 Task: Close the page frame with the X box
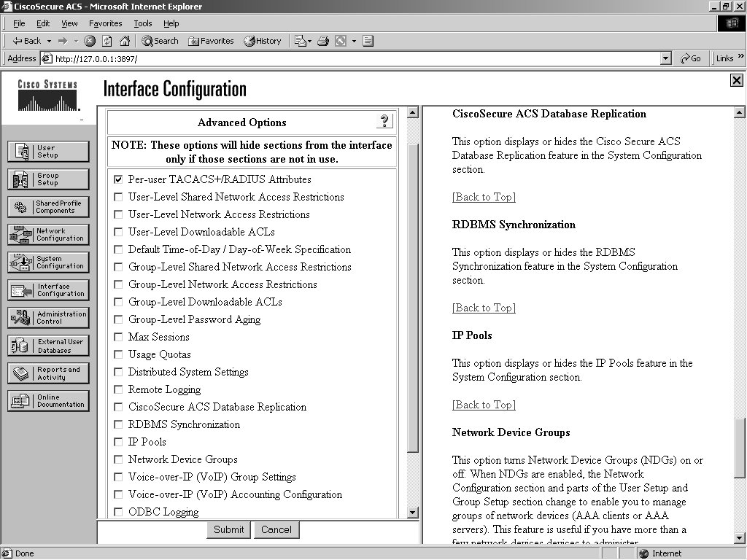click(736, 80)
